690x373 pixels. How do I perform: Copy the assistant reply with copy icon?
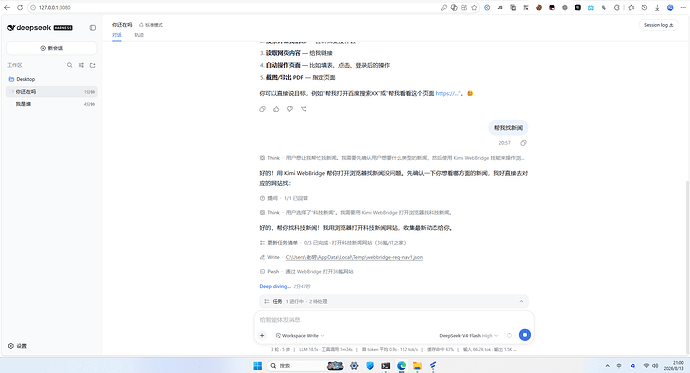[262, 109]
